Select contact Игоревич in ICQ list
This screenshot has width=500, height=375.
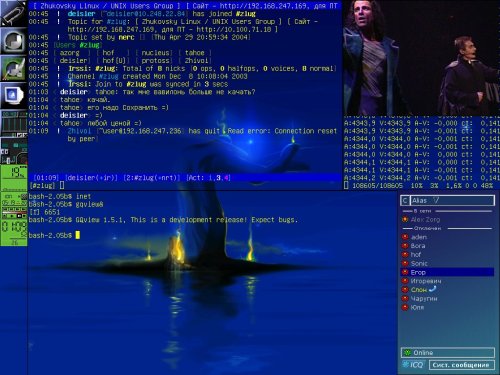pos(426,281)
